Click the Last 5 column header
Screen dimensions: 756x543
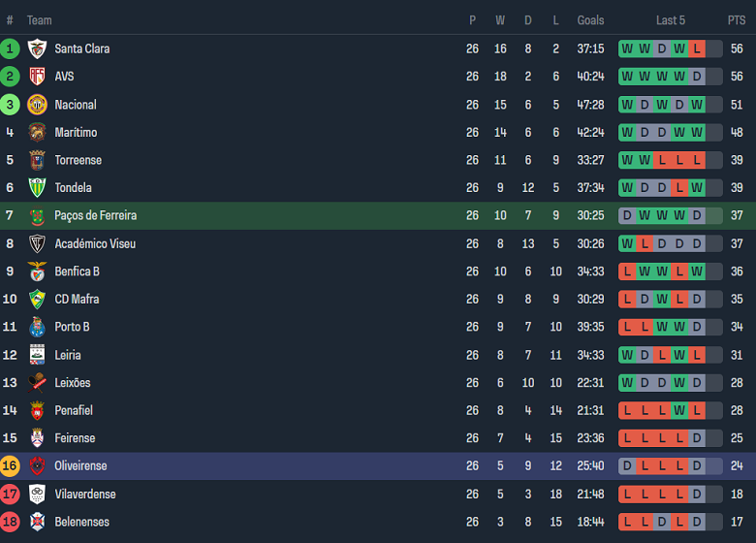coord(671,20)
